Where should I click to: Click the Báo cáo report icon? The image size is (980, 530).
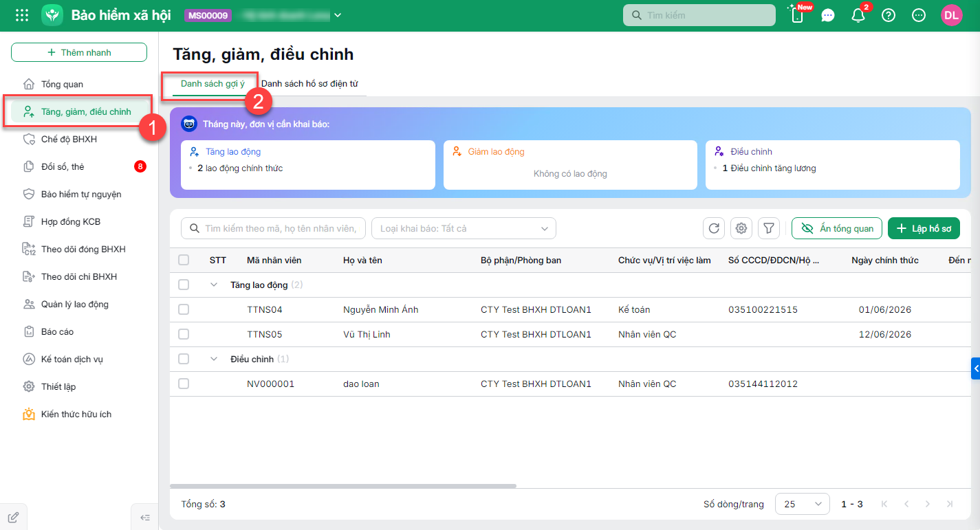pyautogui.click(x=29, y=331)
